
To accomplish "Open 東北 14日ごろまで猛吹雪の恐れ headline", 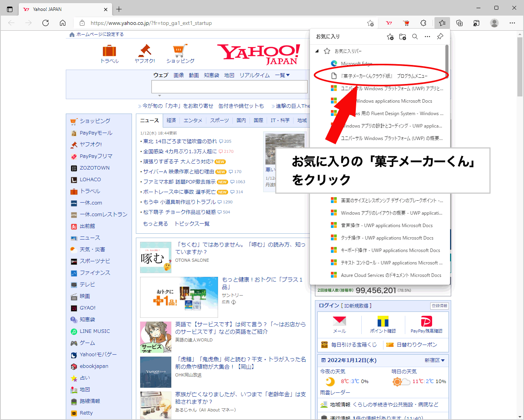I will coord(180,141).
